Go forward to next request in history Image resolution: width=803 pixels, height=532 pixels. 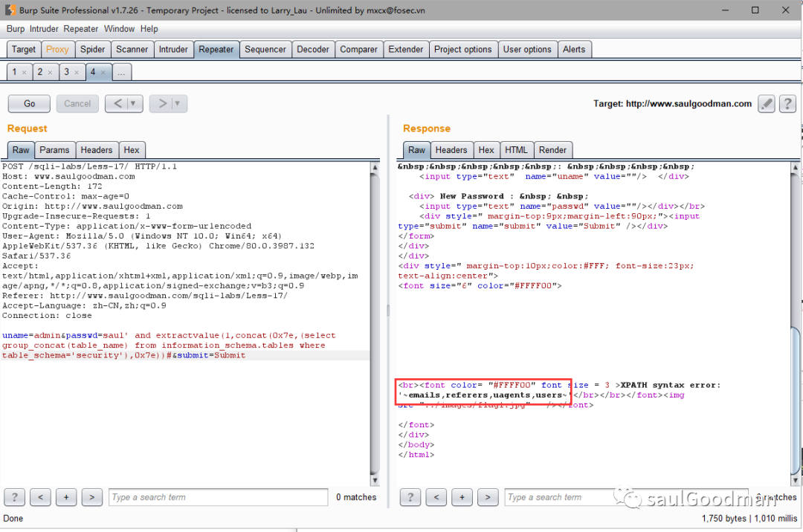point(162,104)
